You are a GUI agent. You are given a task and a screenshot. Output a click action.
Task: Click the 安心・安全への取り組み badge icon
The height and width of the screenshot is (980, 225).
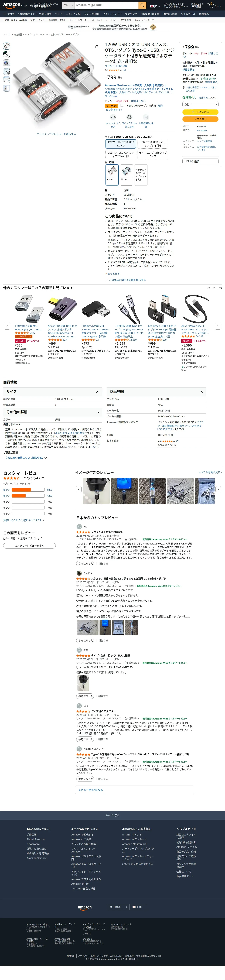129,117
